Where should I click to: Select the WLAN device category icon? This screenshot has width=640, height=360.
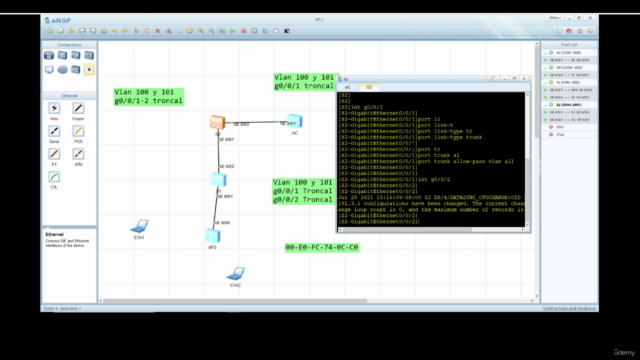pos(76,55)
